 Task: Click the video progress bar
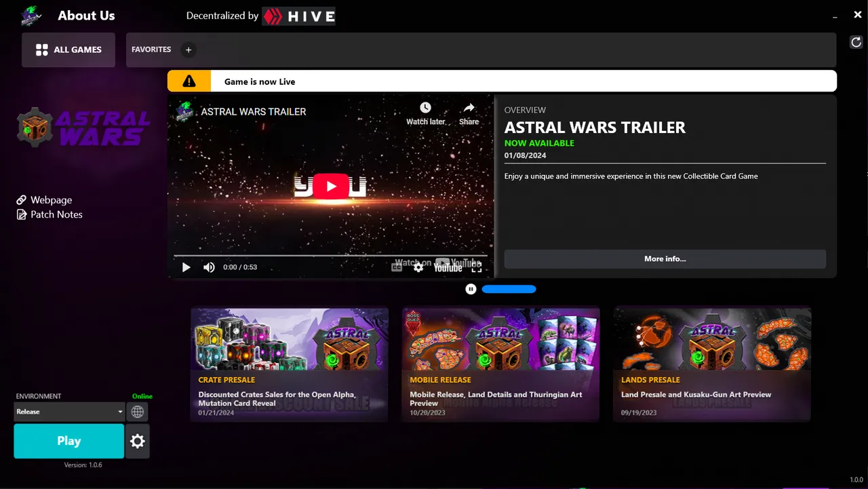pos(331,256)
